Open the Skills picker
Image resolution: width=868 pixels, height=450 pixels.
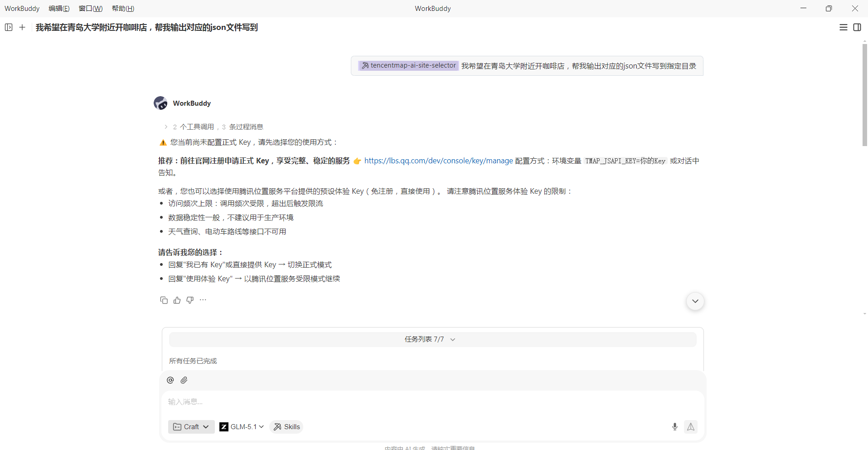coord(286,427)
